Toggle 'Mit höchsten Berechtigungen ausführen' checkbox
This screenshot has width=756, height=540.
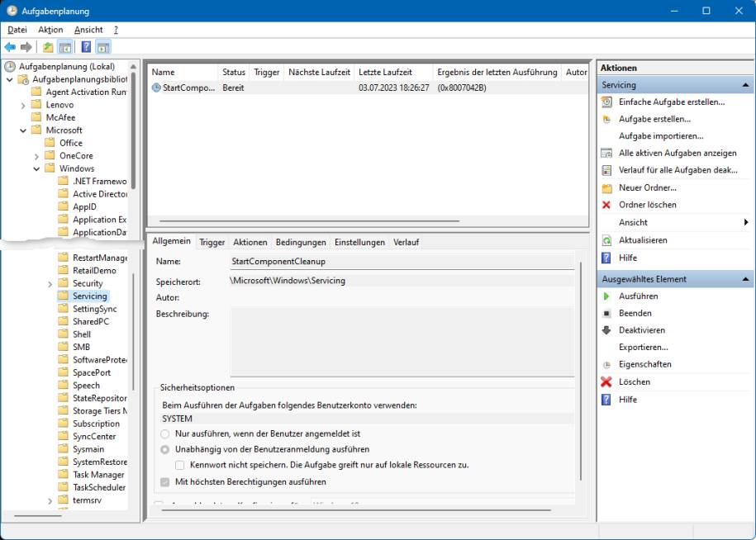[165, 481]
